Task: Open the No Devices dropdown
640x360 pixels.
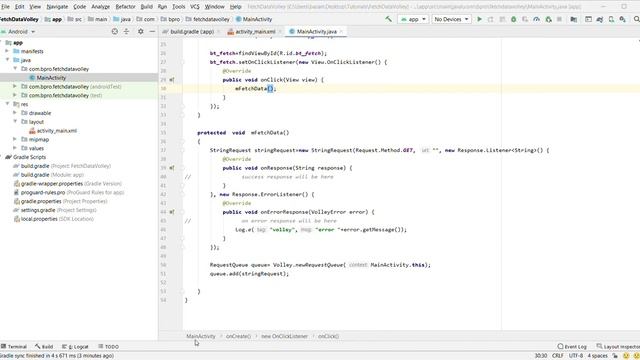Action: (451, 19)
